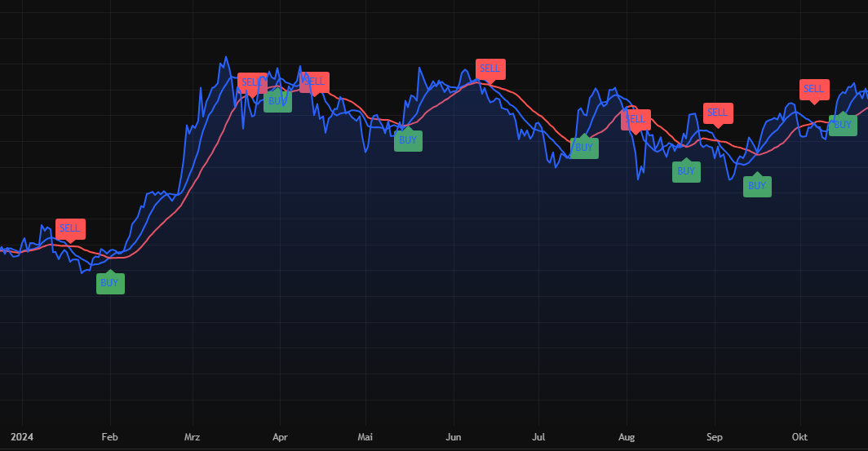Select the Mai label on time axis
Screen dimensions: 868x451
365,437
